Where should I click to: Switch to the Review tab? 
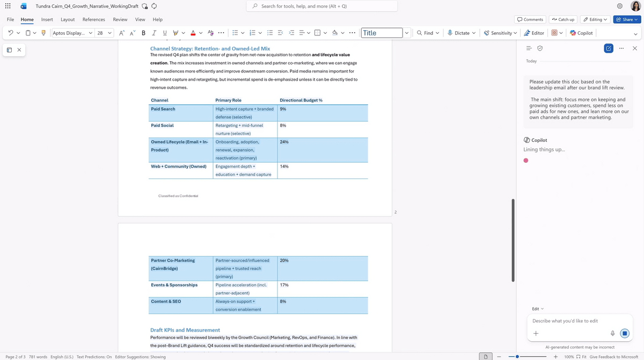coord(120,19)
